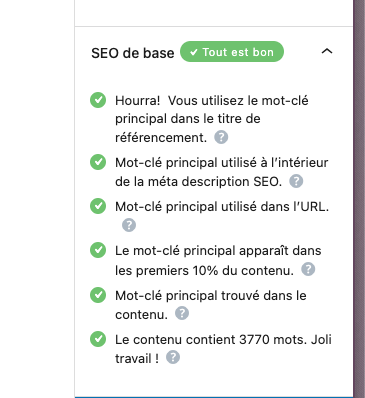Viewport: 365px width, 398px height.
Task: Click 'Mot-clé principal trouvé dans le contenu' text
Action: click(x=211, y=305)
